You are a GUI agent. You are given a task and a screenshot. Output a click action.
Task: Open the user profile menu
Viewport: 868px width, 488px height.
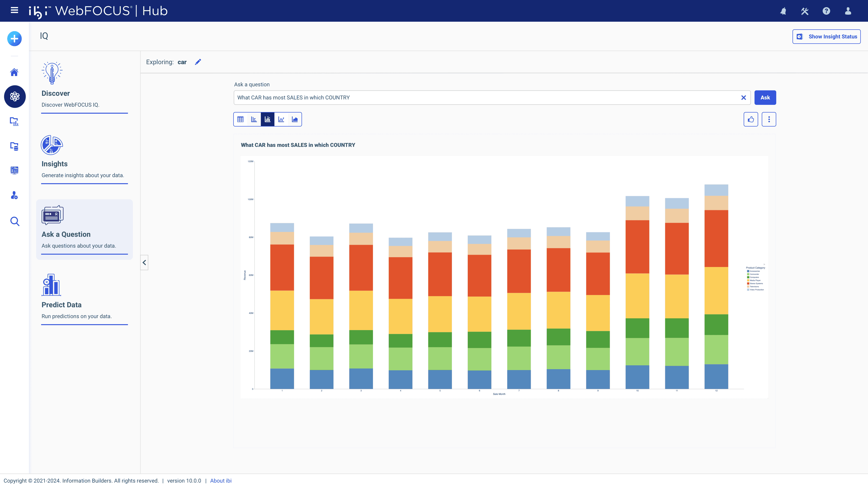[848, 11]
